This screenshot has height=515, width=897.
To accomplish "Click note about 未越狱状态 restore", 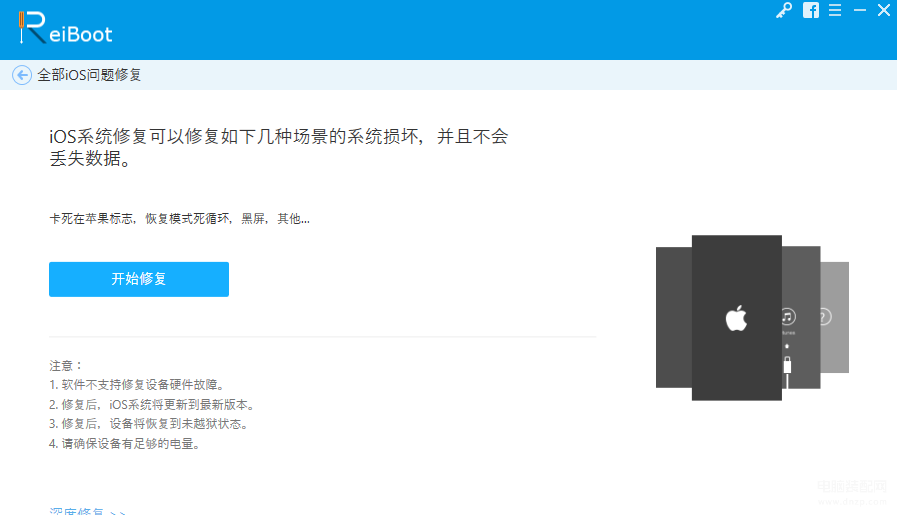I will 148,424.
